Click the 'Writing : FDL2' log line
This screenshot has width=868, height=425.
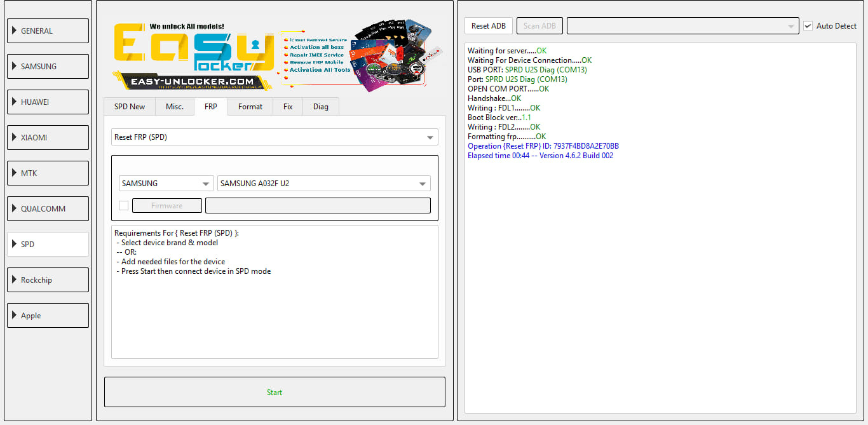[x=504, y=127]
